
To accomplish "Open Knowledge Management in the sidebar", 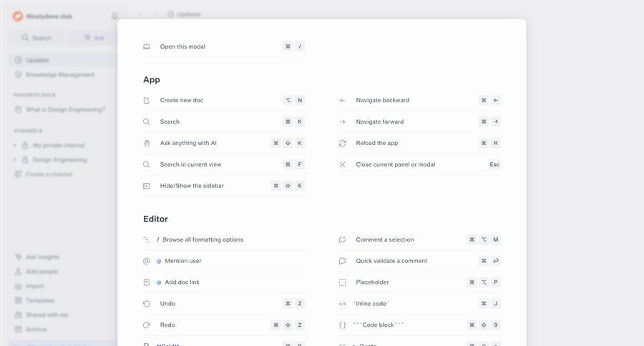I will pos(60,74).
